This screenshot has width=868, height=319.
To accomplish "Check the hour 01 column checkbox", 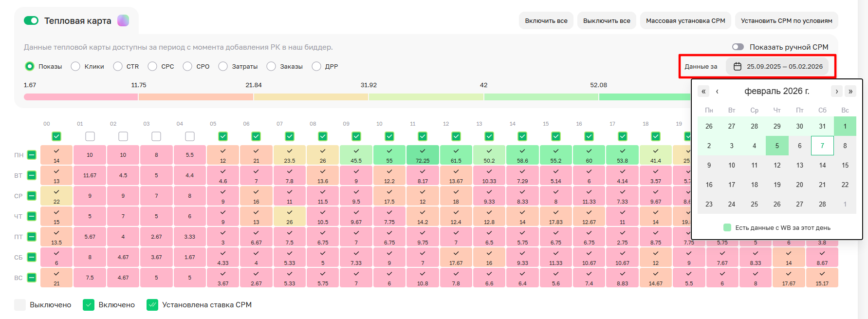I will (x=90, y=136).
